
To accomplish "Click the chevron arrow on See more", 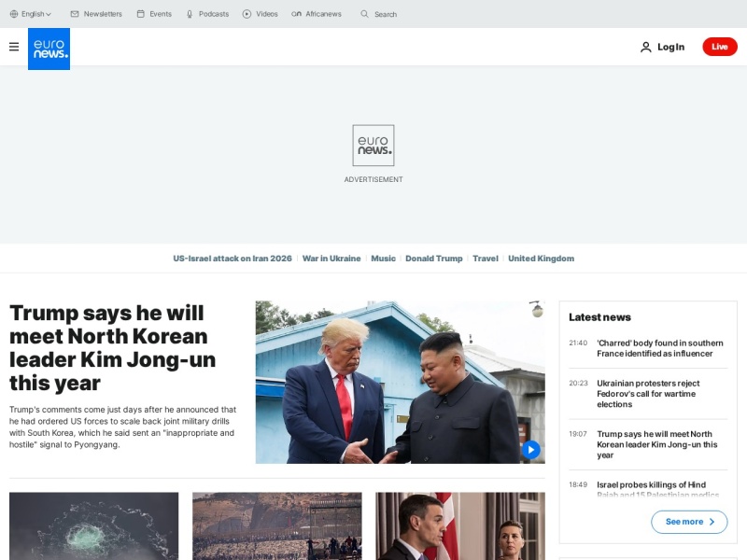I will (712, 522).
